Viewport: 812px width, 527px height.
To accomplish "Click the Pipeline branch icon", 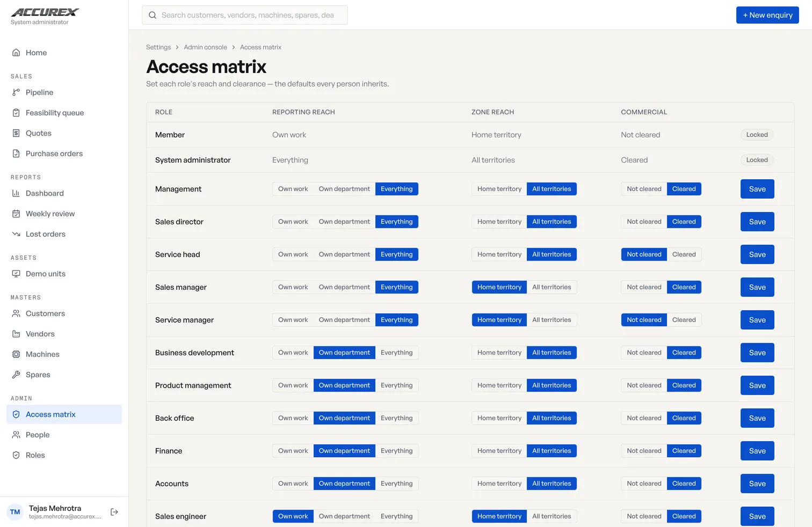I will [16, 92].
